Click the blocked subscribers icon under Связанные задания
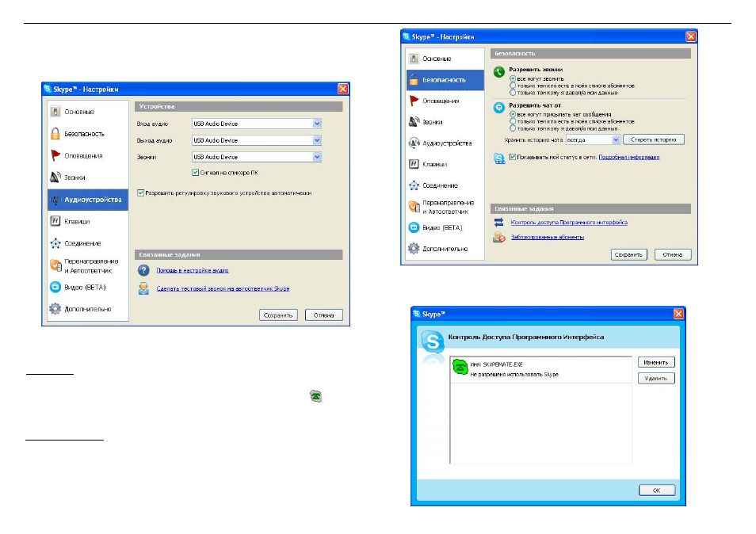The width and height of the screenshot is (756, 534). 499,237
